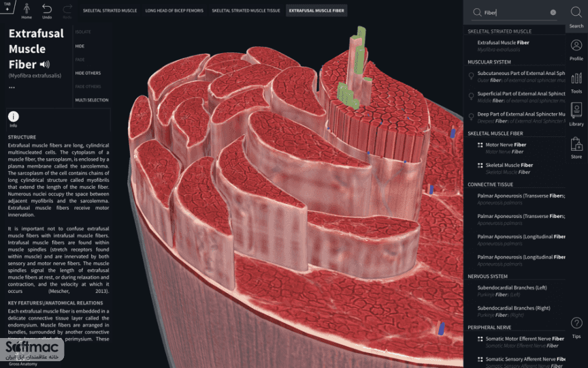Screen dimensions: 588x368
Task: Click the Gross Anatomy label
Action: tap(23, 364)
